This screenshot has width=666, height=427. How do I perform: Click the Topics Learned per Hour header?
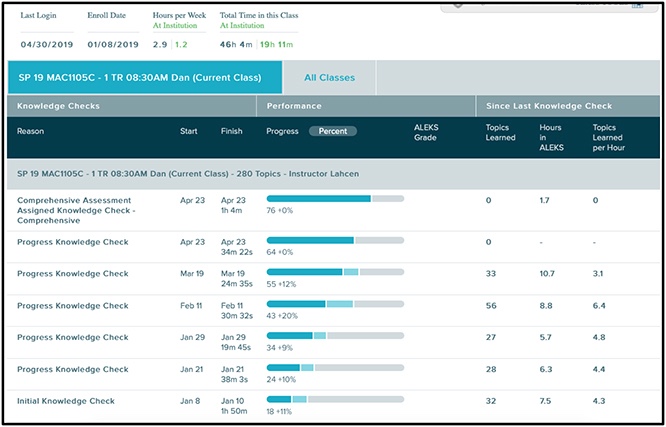click(x=607, y=137)
